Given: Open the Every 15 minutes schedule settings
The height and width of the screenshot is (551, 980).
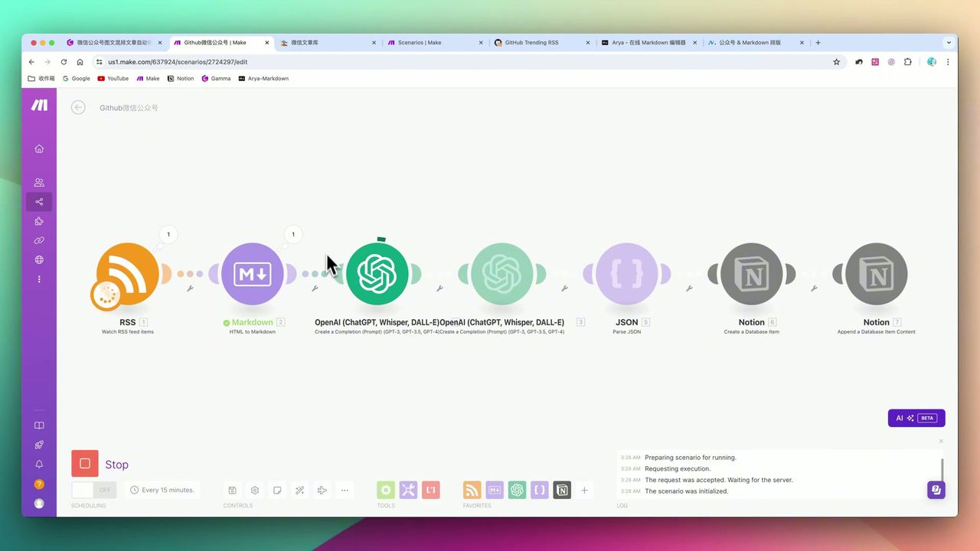Looking at the screenshot, I should point(162,490).
